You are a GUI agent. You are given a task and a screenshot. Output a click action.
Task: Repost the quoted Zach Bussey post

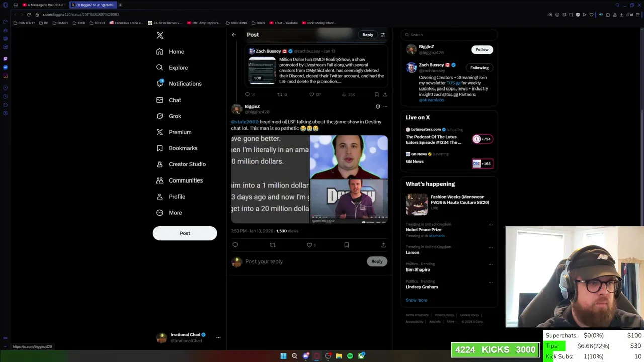point(280,94)
